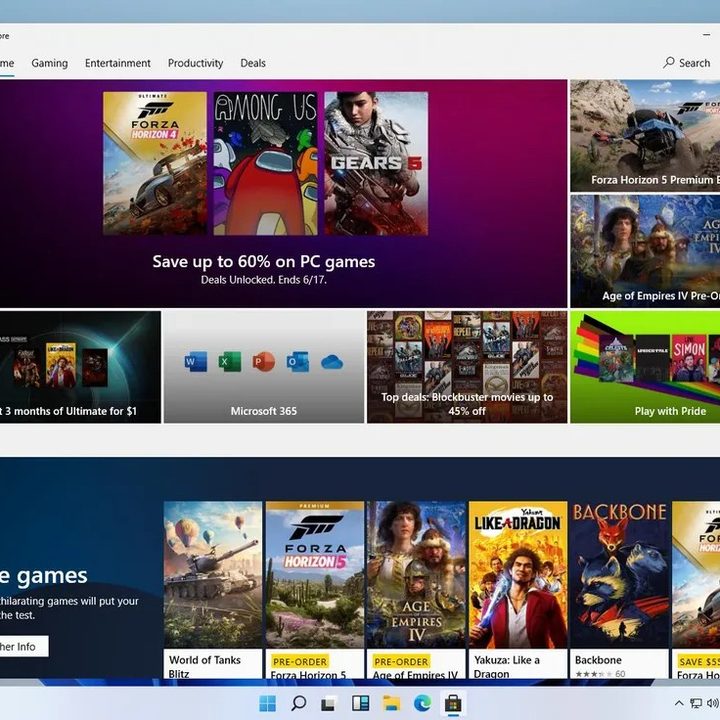The height and width of the screenshot is (720, 720).
Task: Open the Forza Horizon 4 cover in banner
Action: tap(155, 163)
